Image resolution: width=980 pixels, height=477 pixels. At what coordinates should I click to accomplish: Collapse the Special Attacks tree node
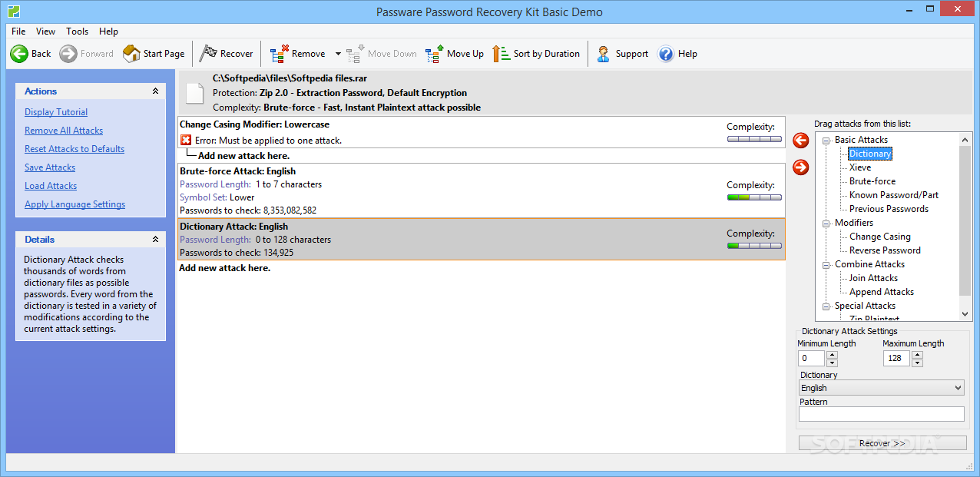click(x=826, y=306)
